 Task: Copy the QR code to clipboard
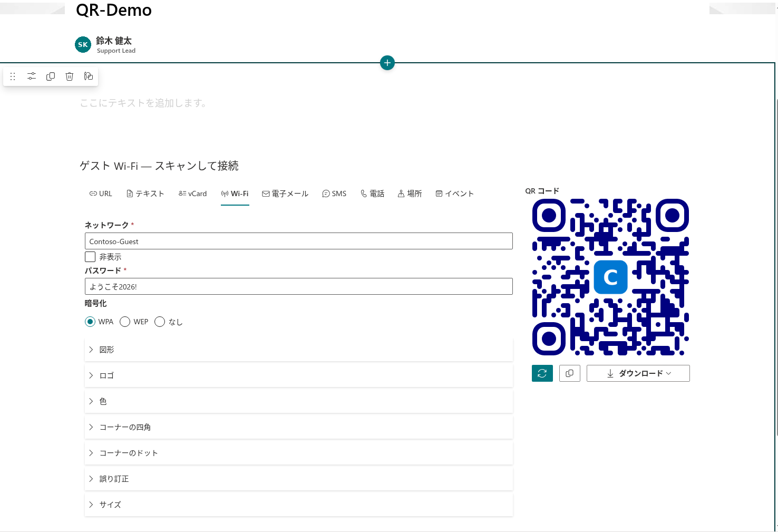click(x=570, y=373)
